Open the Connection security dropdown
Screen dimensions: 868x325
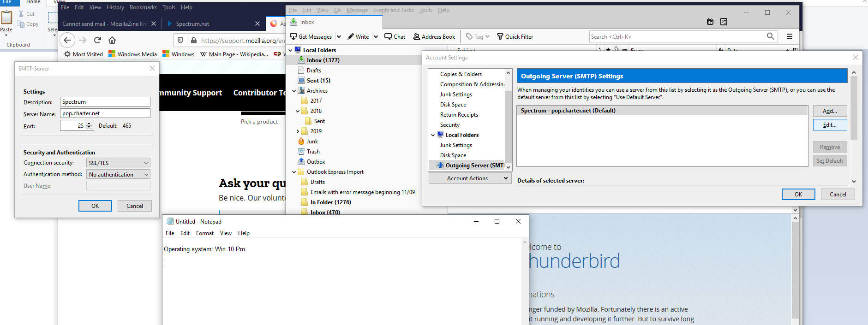118,163
